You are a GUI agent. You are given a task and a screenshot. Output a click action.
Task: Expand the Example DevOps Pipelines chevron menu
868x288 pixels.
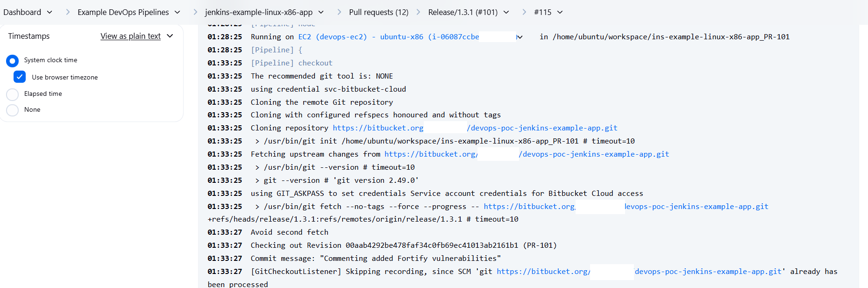click(x=178, y=12)
